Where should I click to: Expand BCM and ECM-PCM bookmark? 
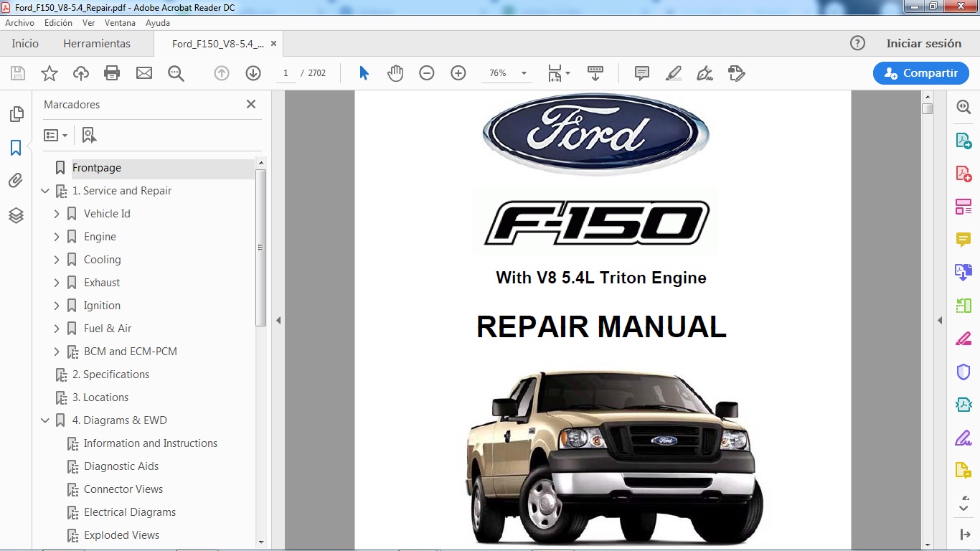57,352
